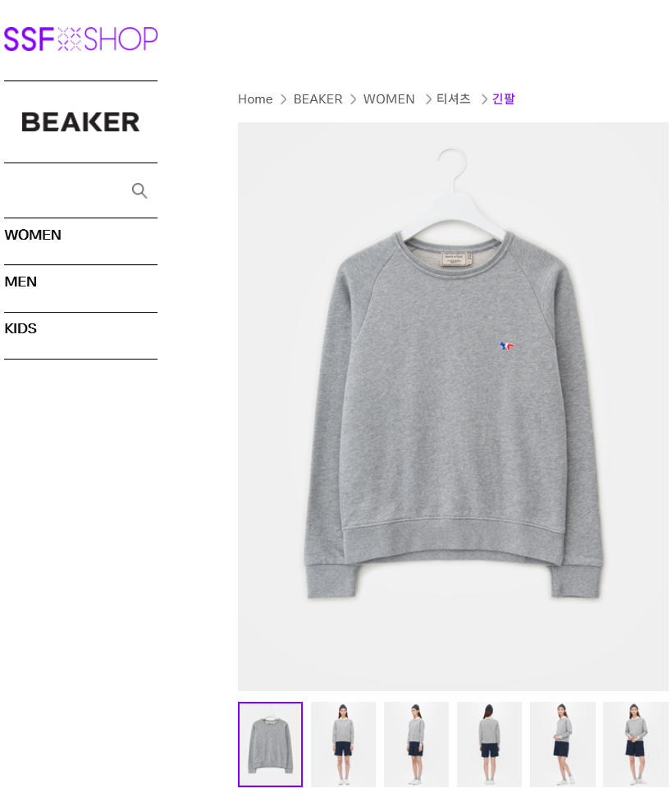Click the BEAKER brand logo
The image size is (672, 788).
pos(80,122)
